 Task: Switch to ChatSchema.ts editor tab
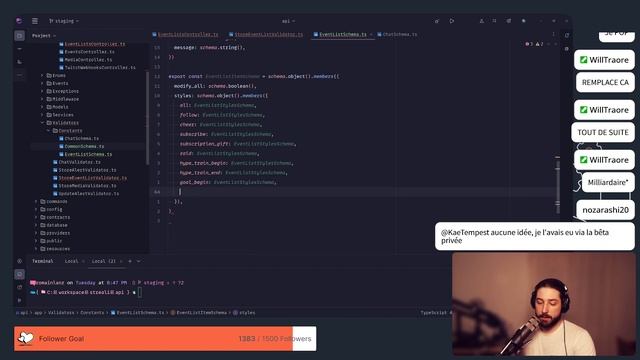coord(397,35)
